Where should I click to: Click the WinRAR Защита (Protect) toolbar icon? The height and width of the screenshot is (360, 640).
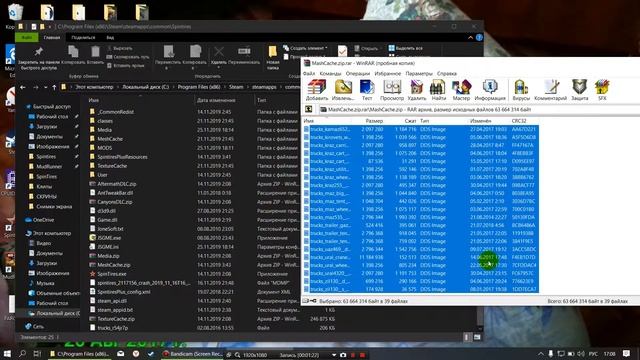click(x=579, y=90)
